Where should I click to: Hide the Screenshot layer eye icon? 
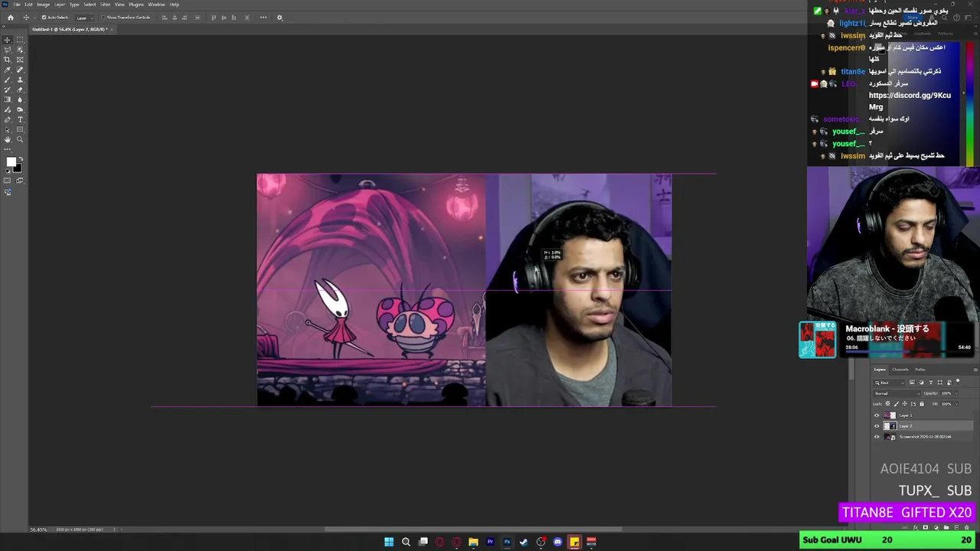click(877, 437)
